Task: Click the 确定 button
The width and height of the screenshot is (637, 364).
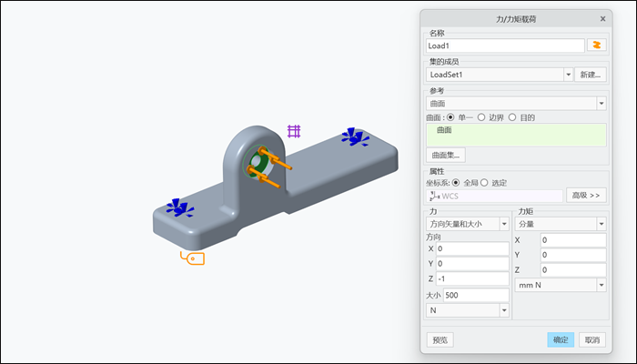Action: 561,340
